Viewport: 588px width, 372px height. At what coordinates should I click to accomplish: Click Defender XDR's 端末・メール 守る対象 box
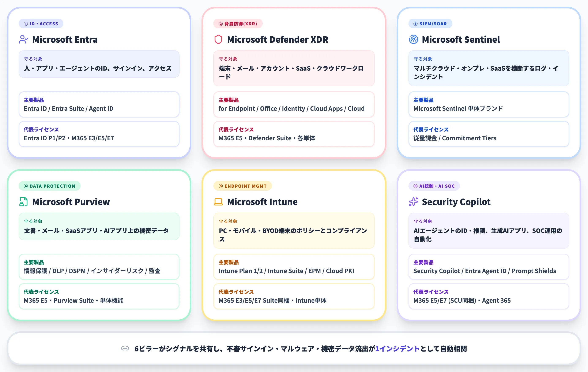(294, 68)
